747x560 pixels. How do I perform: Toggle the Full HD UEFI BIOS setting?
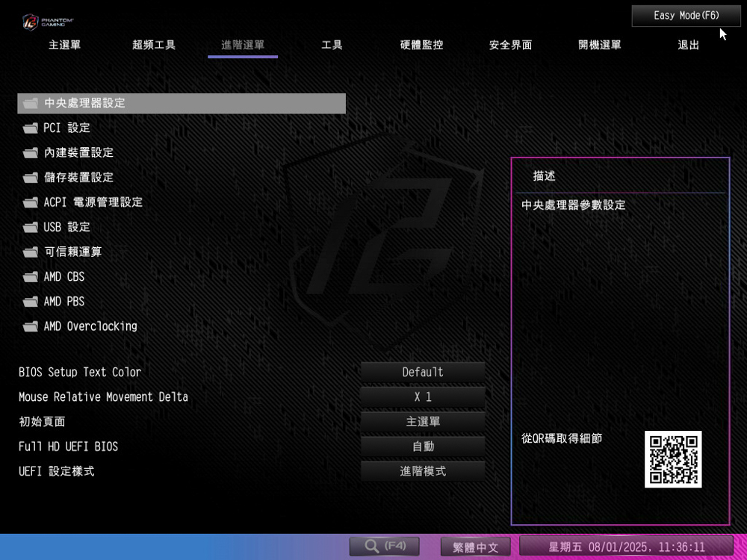click(422, 447)
